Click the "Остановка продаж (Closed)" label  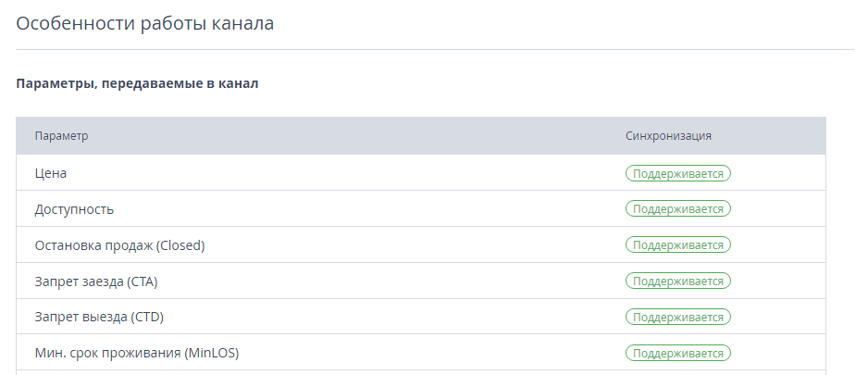click(119, 244)
